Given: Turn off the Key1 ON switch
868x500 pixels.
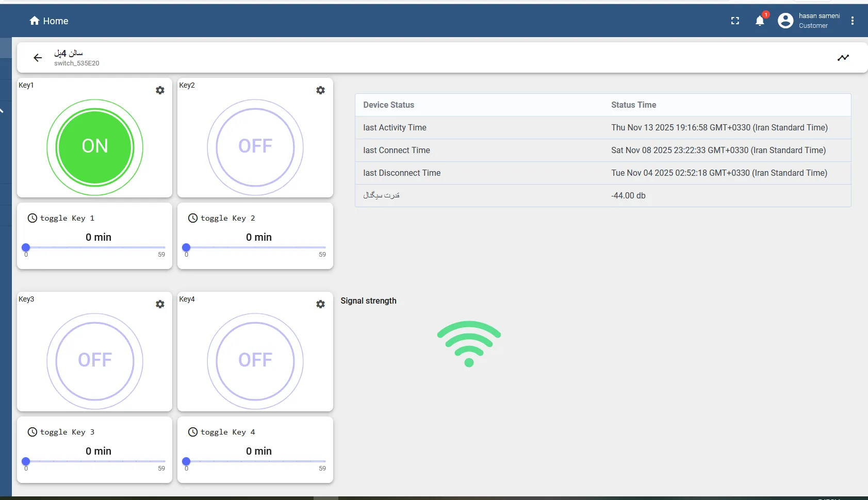Looking at the screenshot, I should pos(95,147).
